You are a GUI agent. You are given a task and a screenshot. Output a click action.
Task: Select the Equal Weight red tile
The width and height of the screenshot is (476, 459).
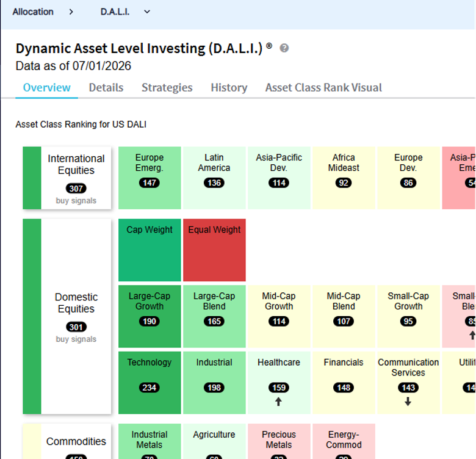(x=214, y=250)
